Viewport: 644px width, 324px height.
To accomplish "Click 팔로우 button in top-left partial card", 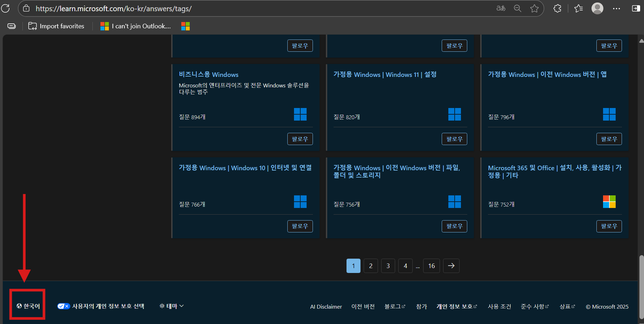I will (x=300, y=45).
